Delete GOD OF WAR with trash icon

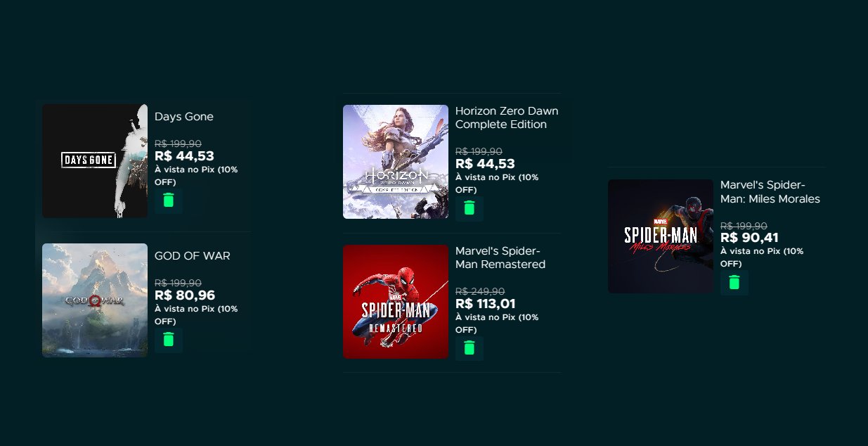[x=169, y=340]
